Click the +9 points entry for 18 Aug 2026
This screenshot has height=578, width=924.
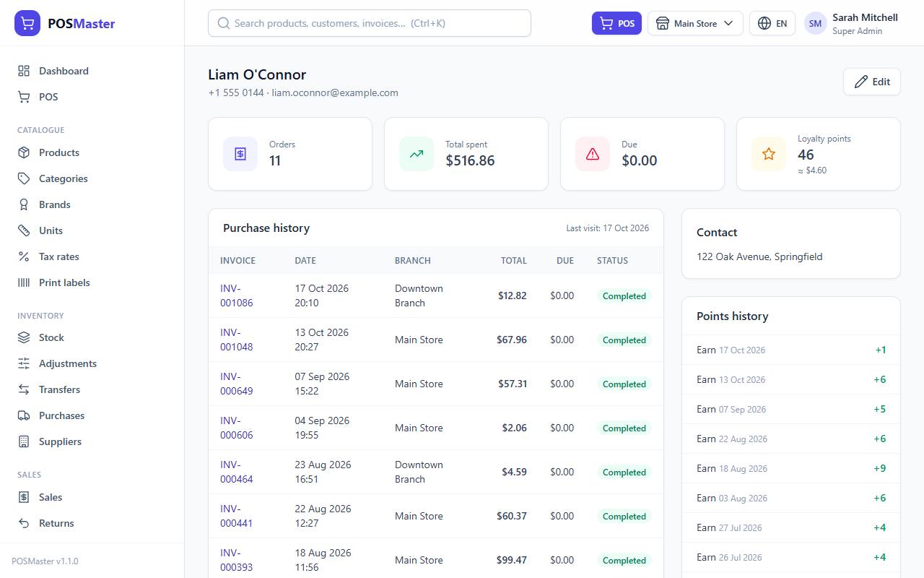(x=791, y=468)
